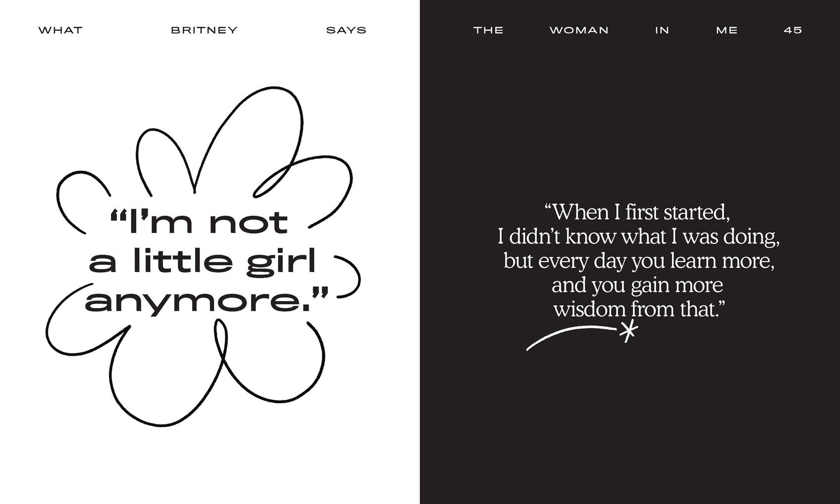This screenshot has width=840, height=504.
Task: Click the line "When I first started,"
Action: click(637, 212)
